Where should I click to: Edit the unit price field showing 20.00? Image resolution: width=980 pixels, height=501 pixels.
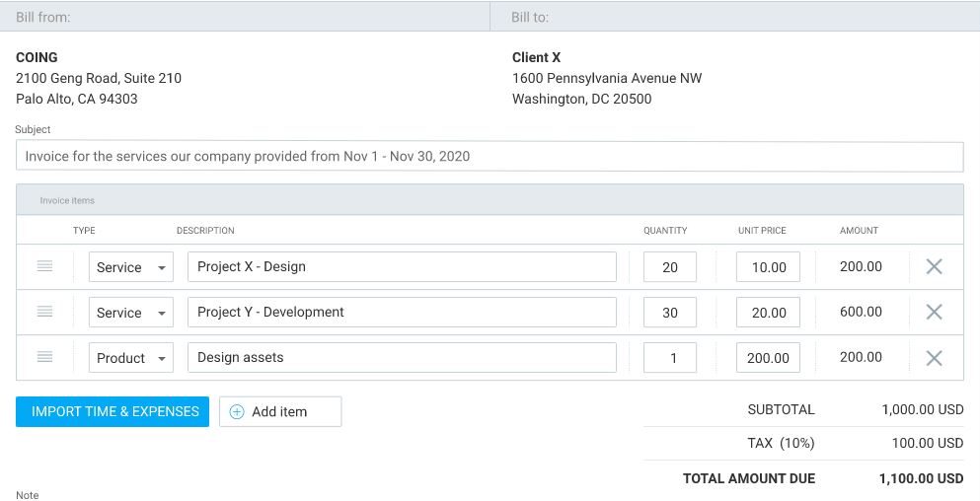coord(768,313)
